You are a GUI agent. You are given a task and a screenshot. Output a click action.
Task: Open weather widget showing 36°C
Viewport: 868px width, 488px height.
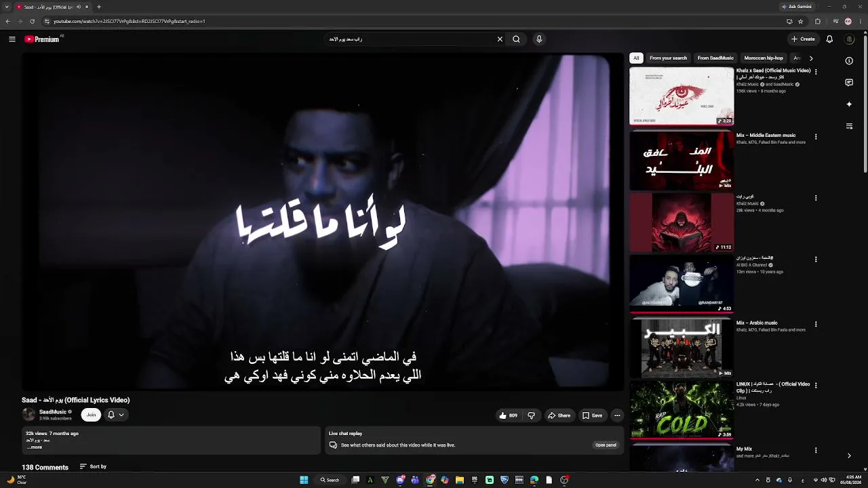[17, 480]
